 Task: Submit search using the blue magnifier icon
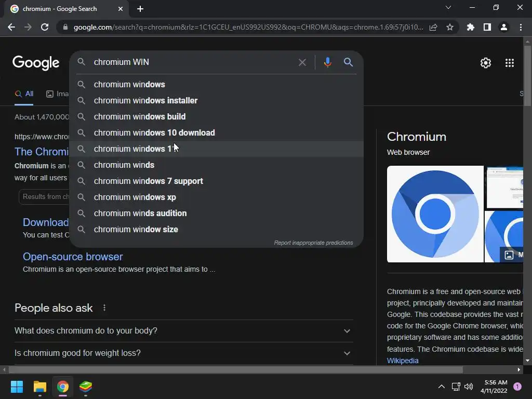pyautogui.click(x=349, y=62)
